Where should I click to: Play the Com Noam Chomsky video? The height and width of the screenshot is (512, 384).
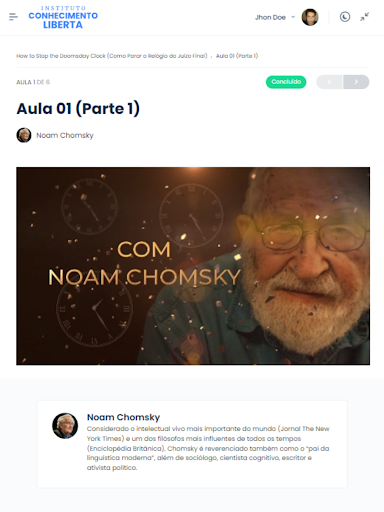pyautogui.click(x=193, y=266)
